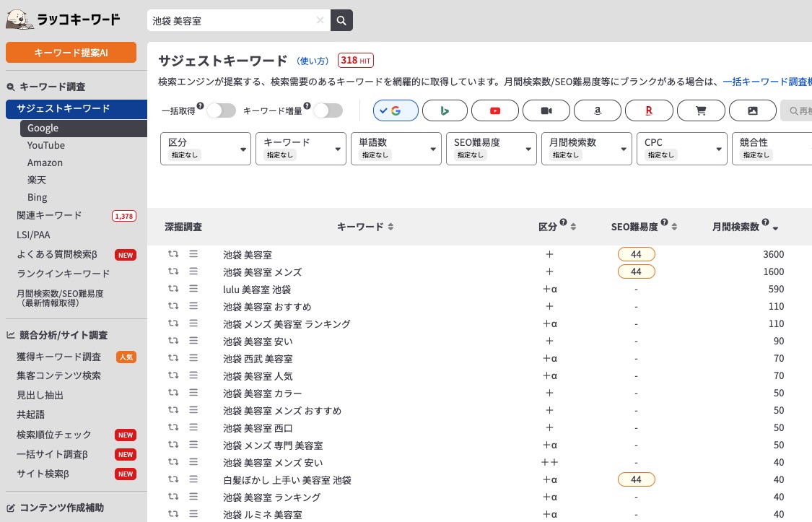Run the deep-dig icon for 池袋 美容室
The width and height of the screenshot is (812, 522).
coord(173,253)
